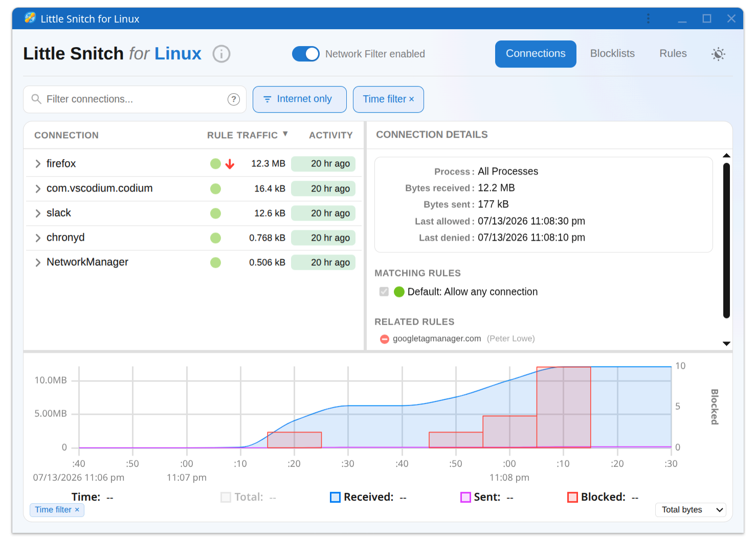The width and height of the screenshot is (756, 557).
Task: Toggle the Received checkbox in chart legend
Action: click(x=335, y=497)
